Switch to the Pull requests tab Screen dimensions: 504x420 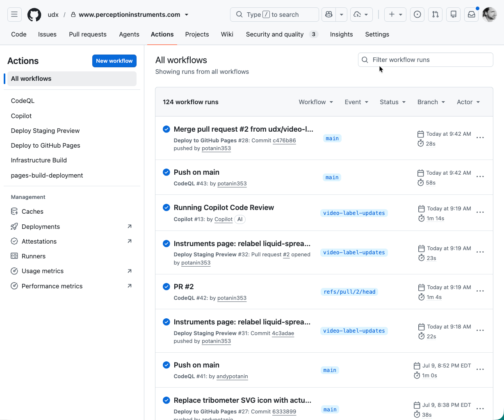point(88,34)
